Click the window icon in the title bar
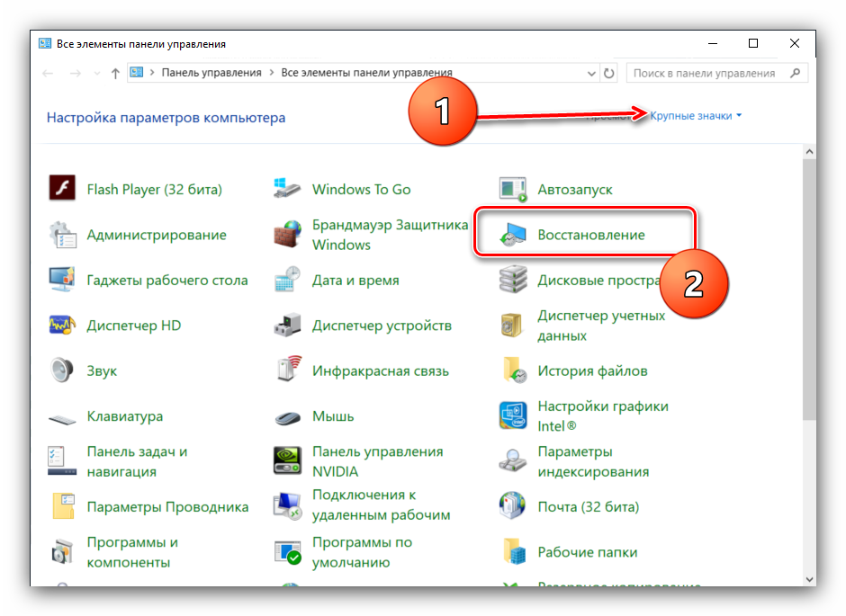The image size is (846, 616). point(45,44)
